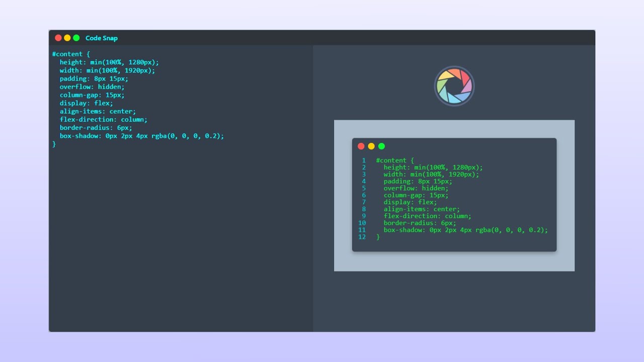
Task: Click the green align-items line in the preview
Action: [x=422, y=209]
